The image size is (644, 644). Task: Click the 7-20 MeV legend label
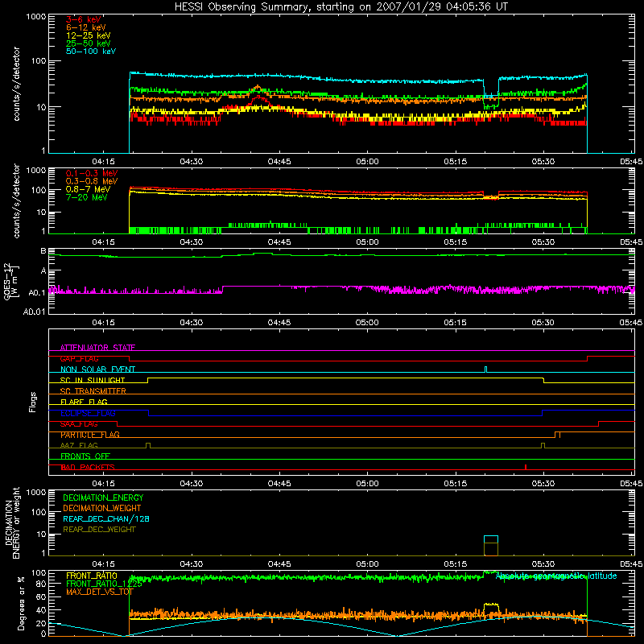tap(87, 197)
